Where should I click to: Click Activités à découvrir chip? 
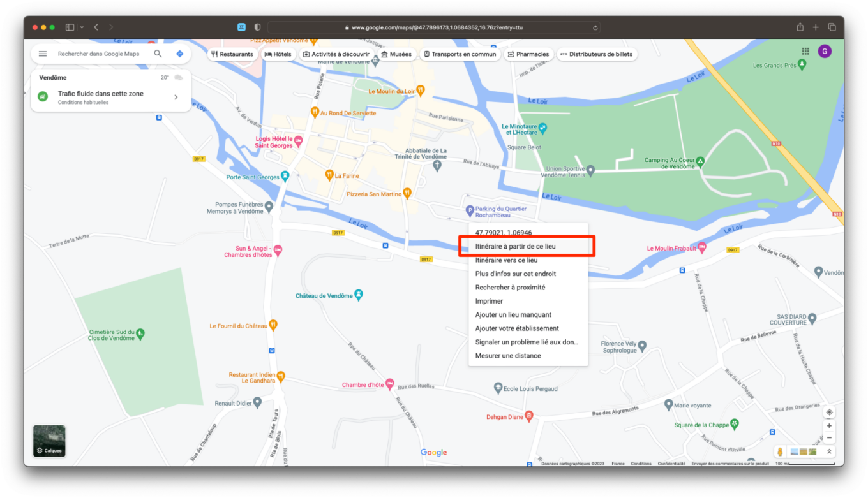336,54
